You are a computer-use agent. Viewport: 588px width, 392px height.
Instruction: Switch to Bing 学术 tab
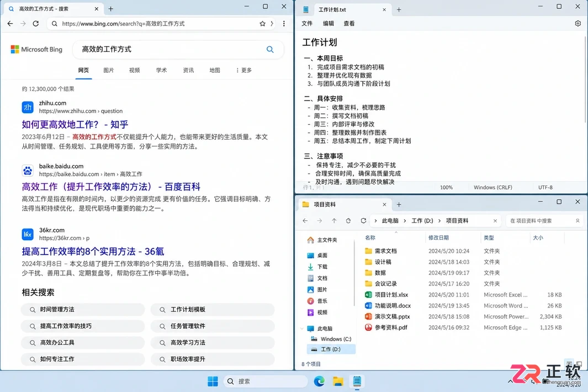(161, 70)
